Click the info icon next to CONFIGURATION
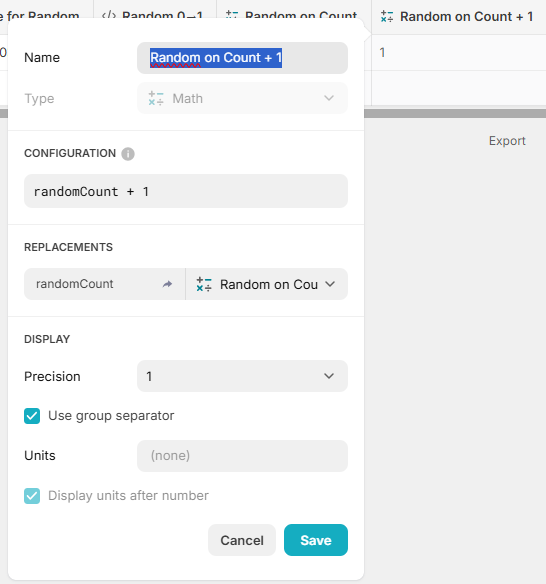Viewport: 546px width, 584px height. pos(128,153)
